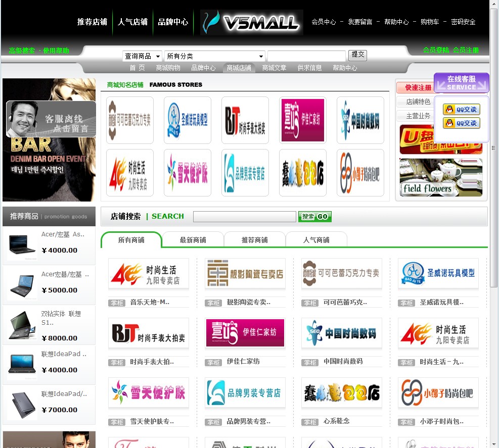Click the 提交 submit button
The height and width of the screenshot is (448, 499).
(358, 55)
